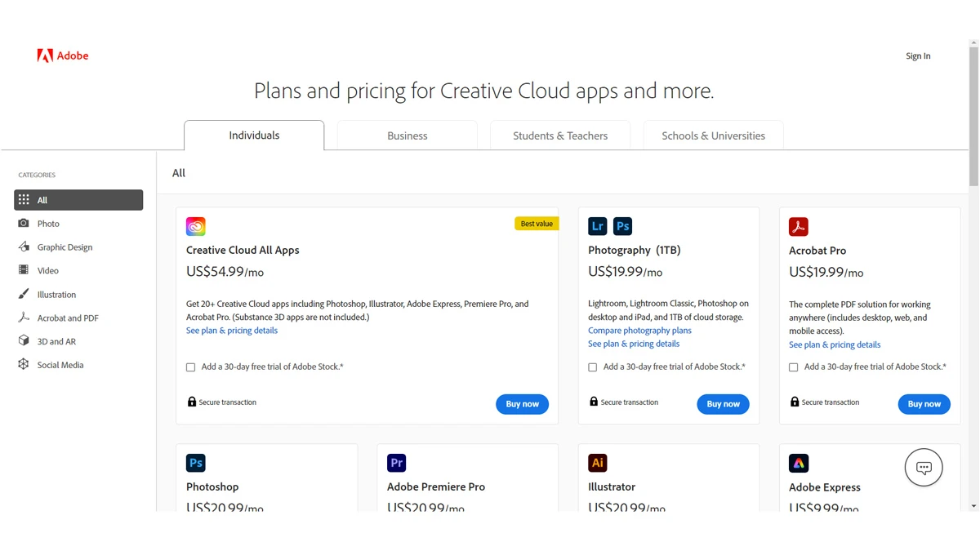
Task: Click the Acrobat and PDF category icon
Action: pos(24,318)
